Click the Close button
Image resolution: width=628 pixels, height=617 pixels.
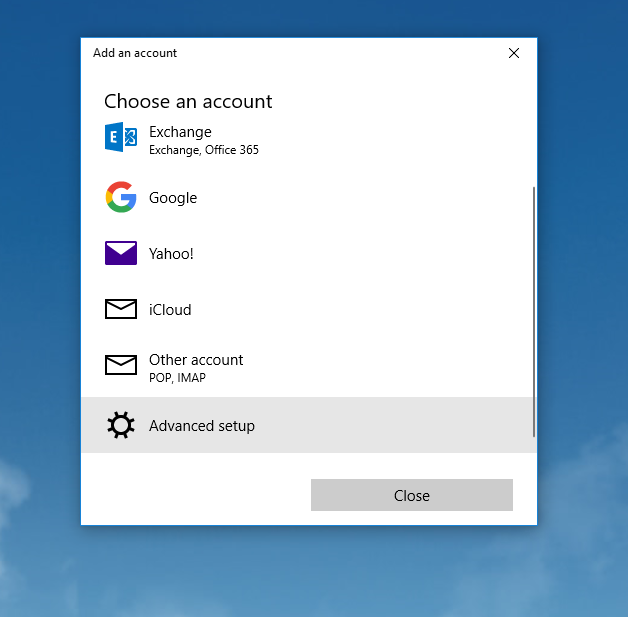tap(412, 495)
